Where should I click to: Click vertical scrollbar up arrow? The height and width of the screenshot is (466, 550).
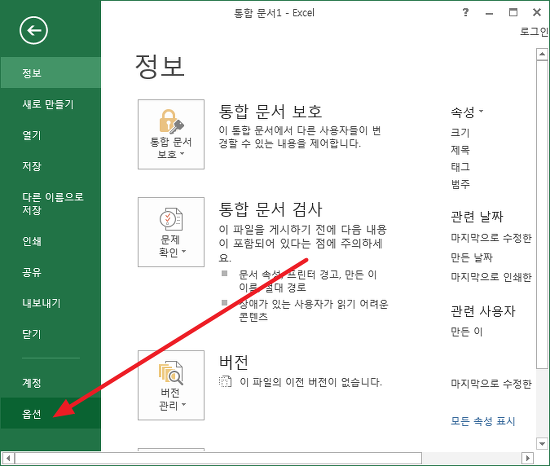coord(542,54)
